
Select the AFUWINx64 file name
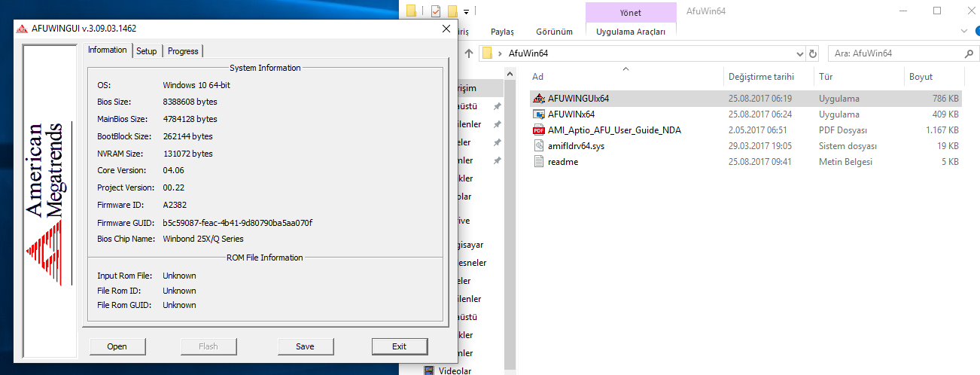tap(571, 114)
